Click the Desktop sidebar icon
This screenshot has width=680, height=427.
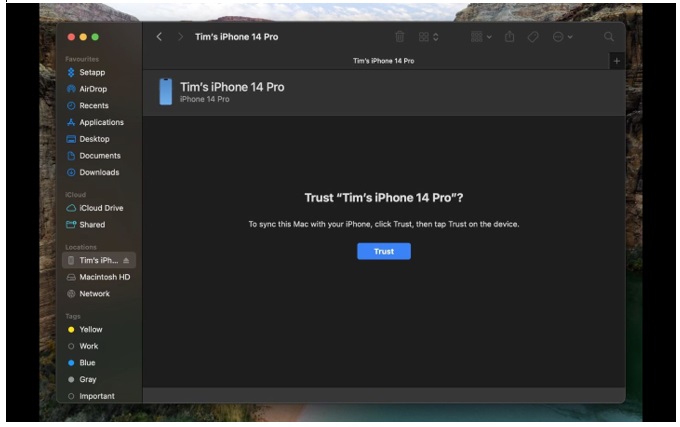tap(71, 139)
